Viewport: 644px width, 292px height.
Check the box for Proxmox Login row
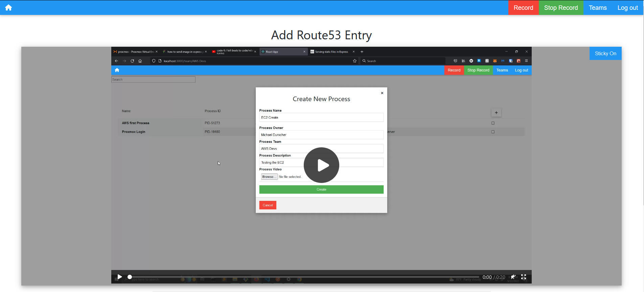click(x=493, y=132)
